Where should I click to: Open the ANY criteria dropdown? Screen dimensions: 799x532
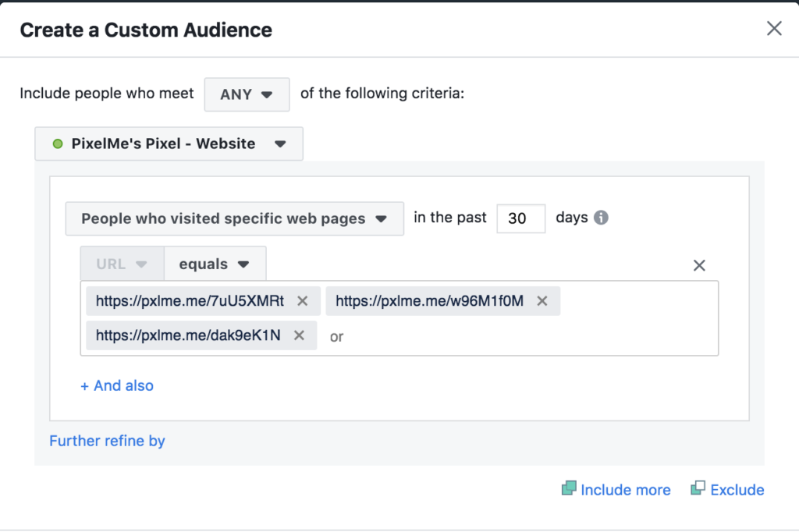pos(247,94)
